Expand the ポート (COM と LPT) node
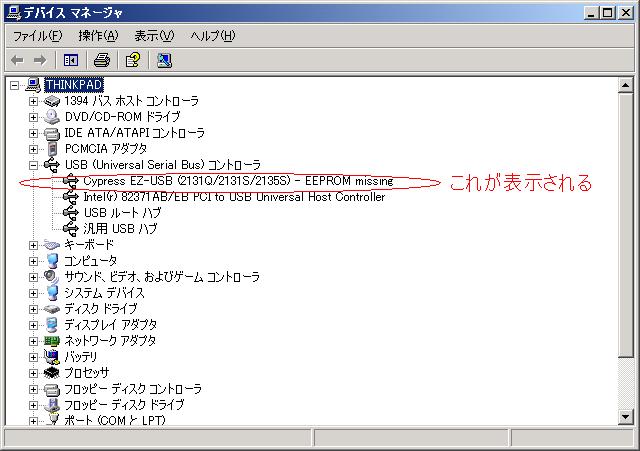 coord(33,421)
